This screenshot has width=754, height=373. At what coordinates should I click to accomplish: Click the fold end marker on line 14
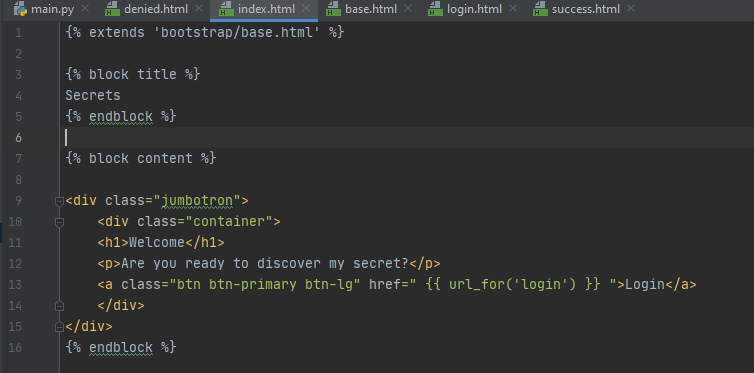[60, 306]
